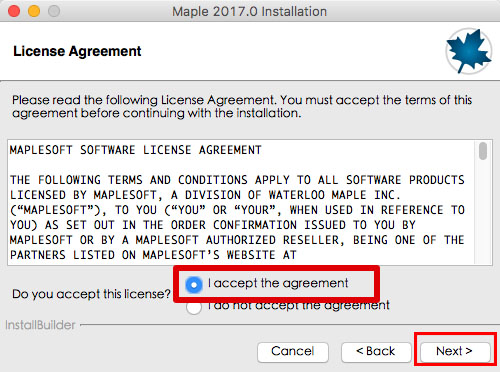The image size is (500, 372).
Task: Close the installer with the red button
Action: [14, 11]
